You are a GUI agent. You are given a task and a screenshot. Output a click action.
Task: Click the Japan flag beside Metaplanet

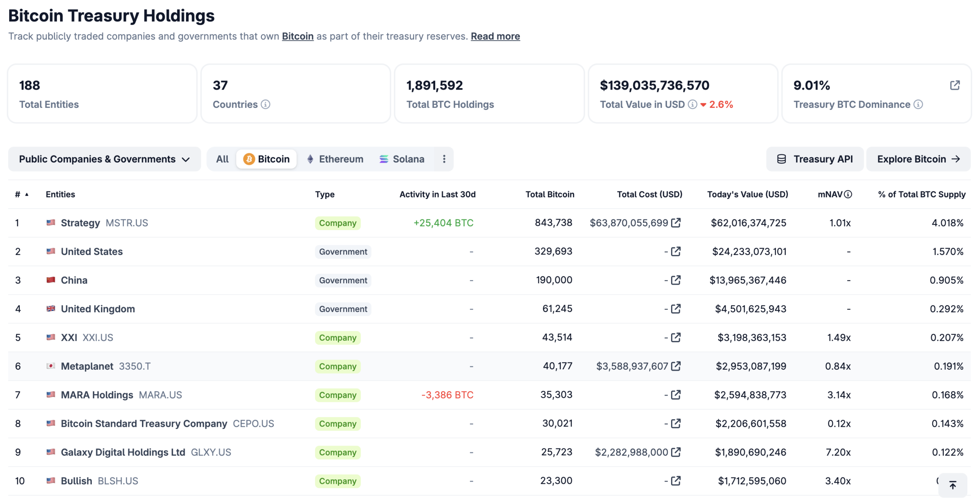coord(51,366)
